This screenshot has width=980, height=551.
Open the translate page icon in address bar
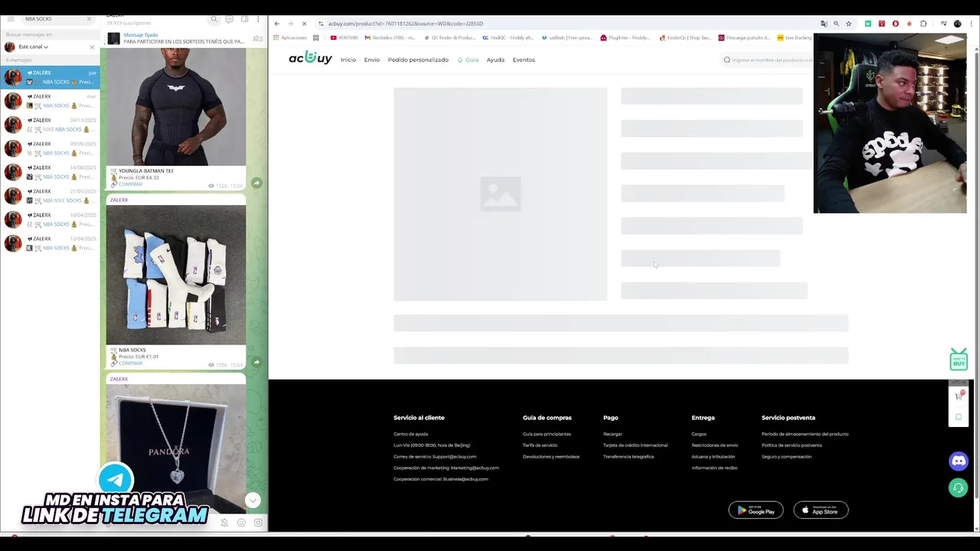824,24
